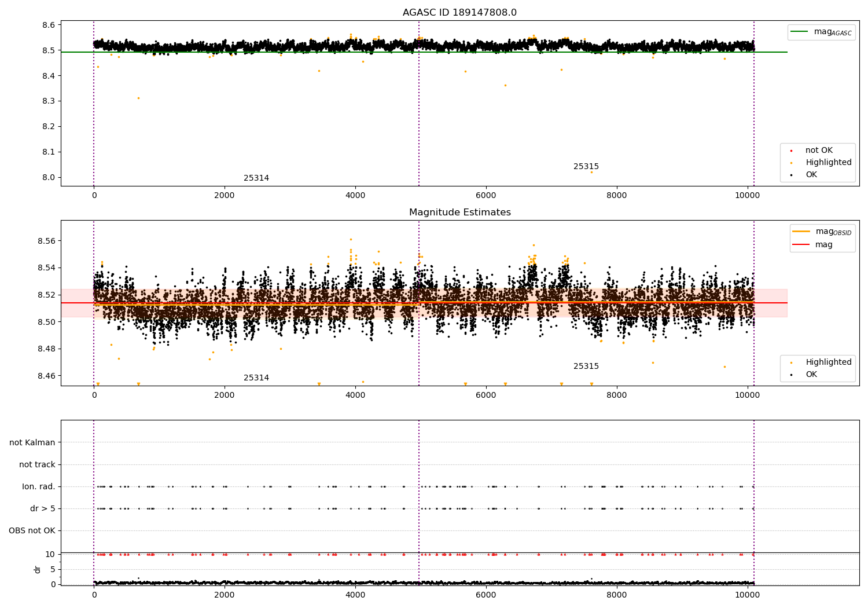Click x-axis tick '8000' under the bottom plot
Screen dimensions: 868x608
pos(617,595)
